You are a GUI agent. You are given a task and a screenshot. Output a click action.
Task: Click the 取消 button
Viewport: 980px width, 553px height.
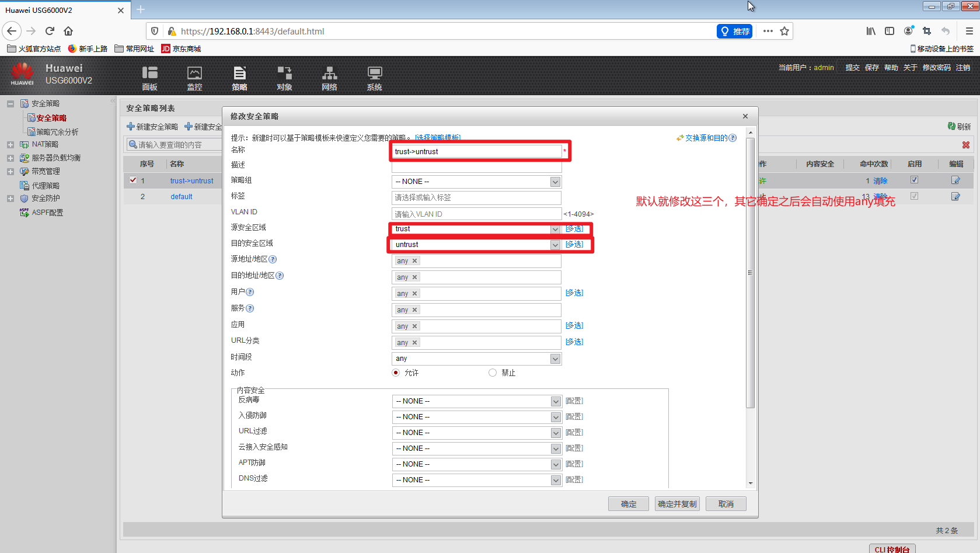pos(726,504)
